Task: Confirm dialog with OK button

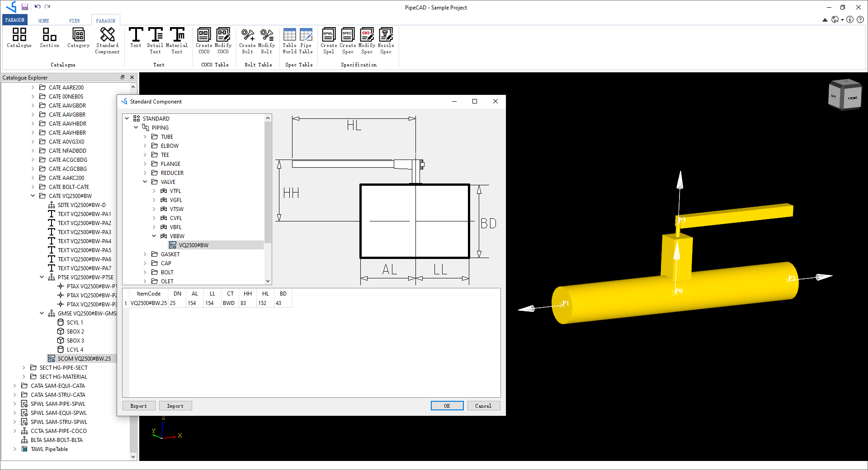Action: pyautogui.click(x=447, y=405)
